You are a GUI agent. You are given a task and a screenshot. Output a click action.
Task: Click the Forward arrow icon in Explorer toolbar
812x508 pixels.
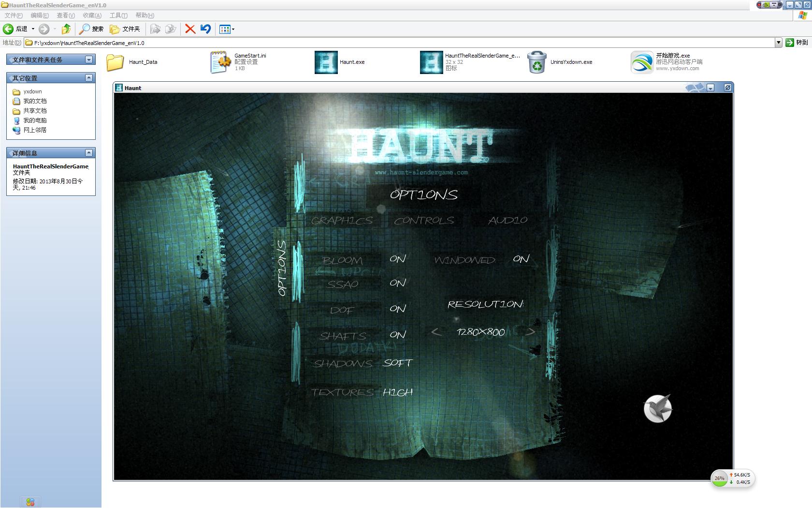pyautogui.click(x=44, y=29)
